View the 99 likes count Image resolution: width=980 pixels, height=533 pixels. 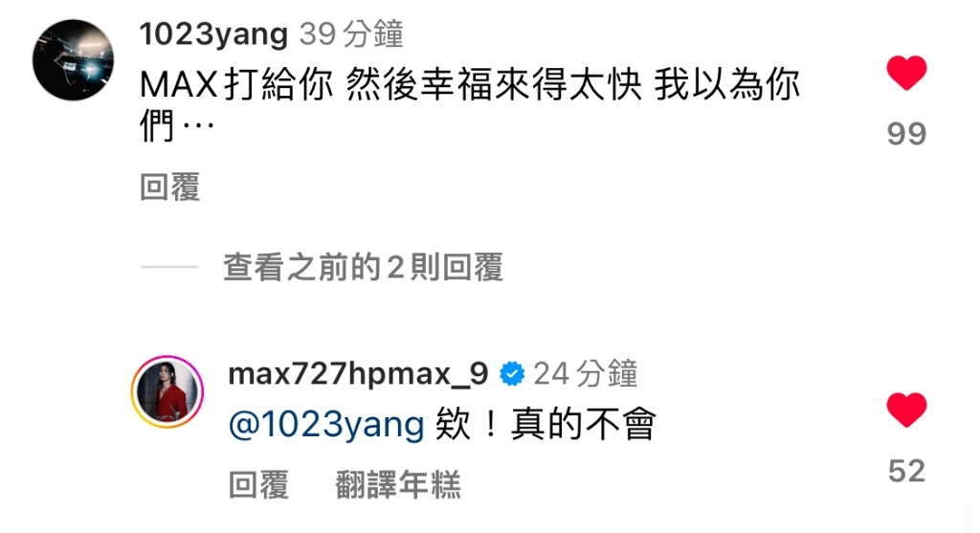point(906,134)
